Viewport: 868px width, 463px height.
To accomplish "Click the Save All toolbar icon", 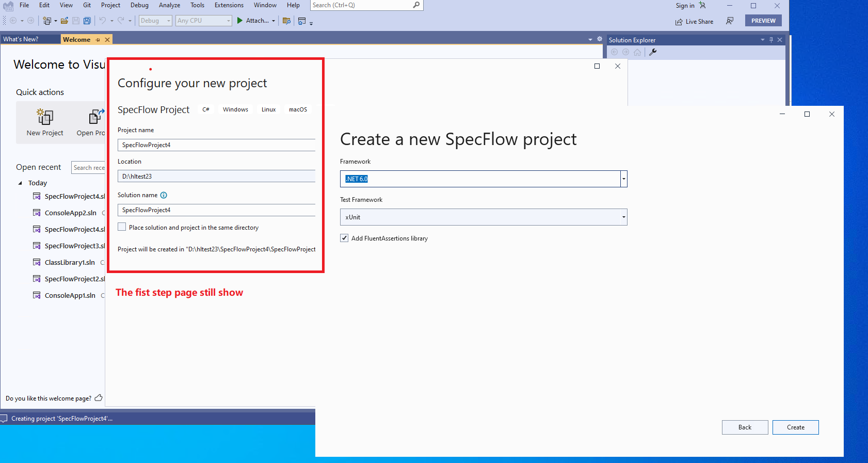I will click(x=87, y=21).
